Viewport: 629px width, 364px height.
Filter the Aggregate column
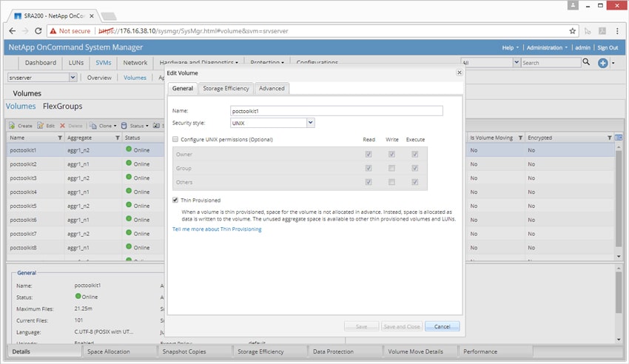pyautogui.click(x=118, y=138)
